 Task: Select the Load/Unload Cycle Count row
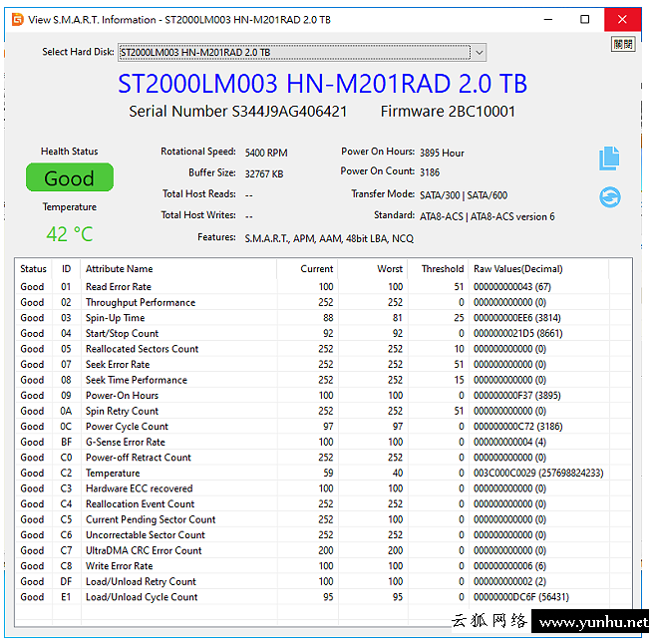323,597
